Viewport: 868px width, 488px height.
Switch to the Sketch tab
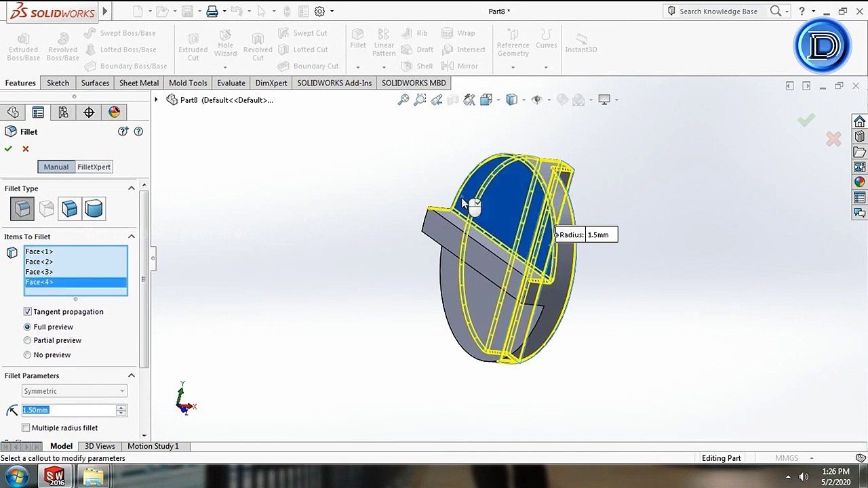tap(58, 83)
